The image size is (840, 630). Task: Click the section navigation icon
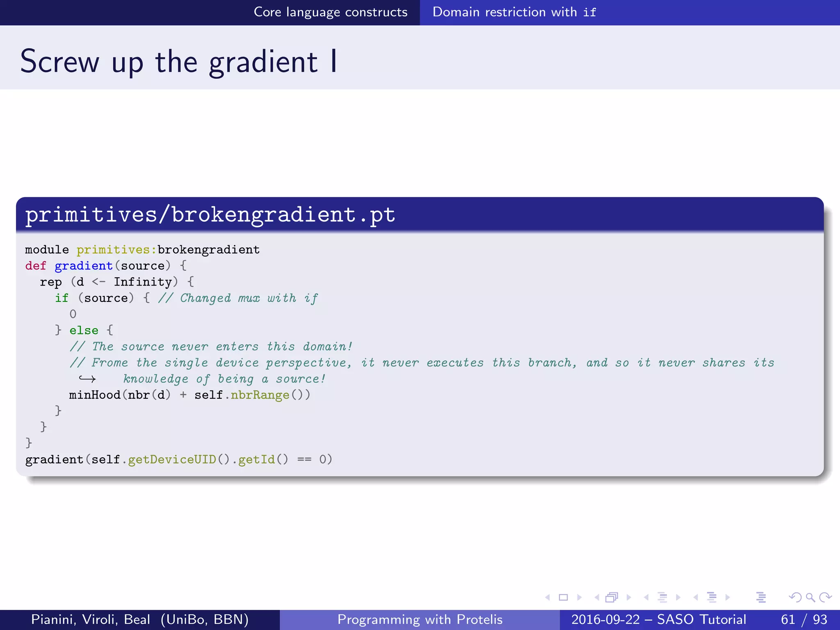[x=712, y=598]
